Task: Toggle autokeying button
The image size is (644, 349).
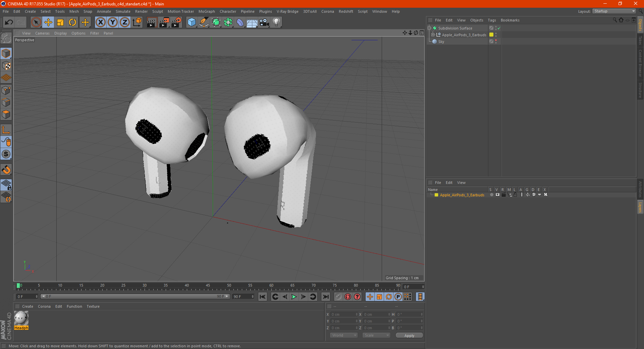Action: tap(348, 297)
